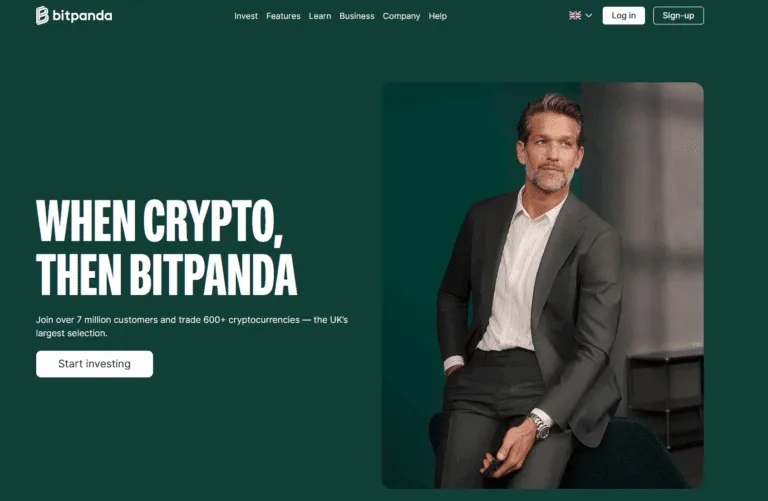The height and width of the screenshot is (501, 768).
Task: Click the "Join over 7 million customers" text
Action: click(192, 326)
